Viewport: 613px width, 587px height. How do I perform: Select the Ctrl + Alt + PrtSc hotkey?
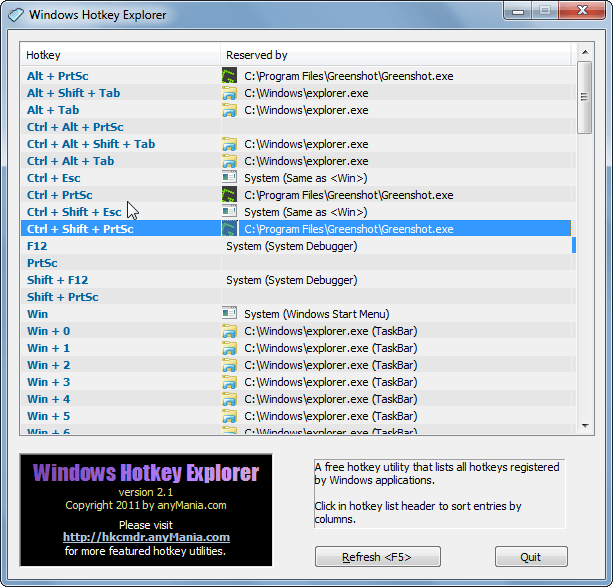[75, 127]
